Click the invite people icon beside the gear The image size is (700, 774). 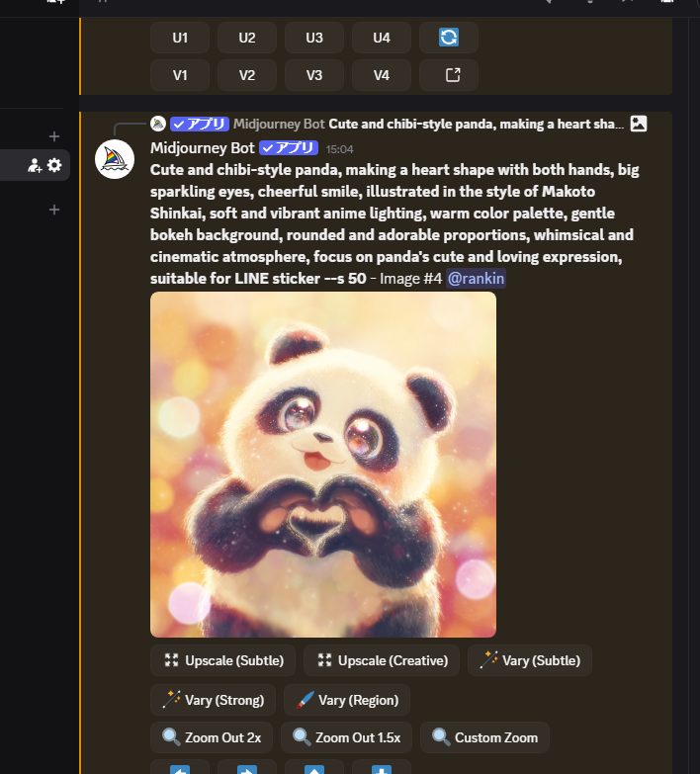click(x=35, y=165)
